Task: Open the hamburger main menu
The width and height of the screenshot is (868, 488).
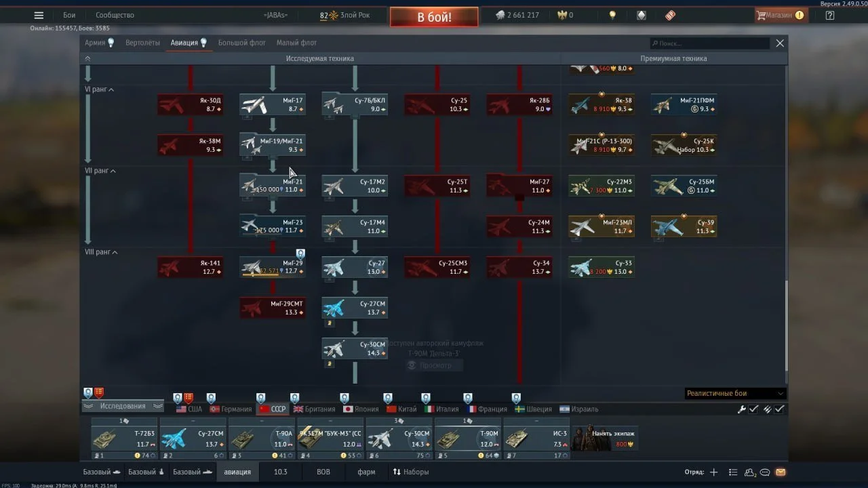Action: pos(39,15)
